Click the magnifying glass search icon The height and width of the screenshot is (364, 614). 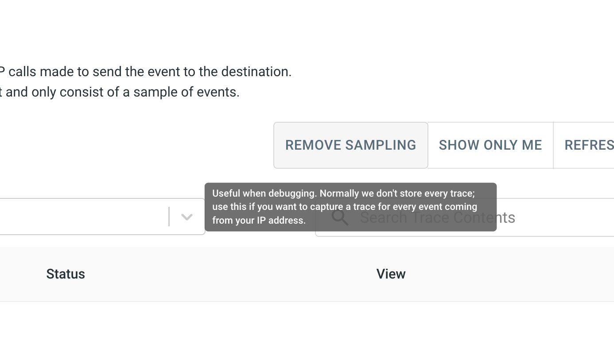click(340, 217)
